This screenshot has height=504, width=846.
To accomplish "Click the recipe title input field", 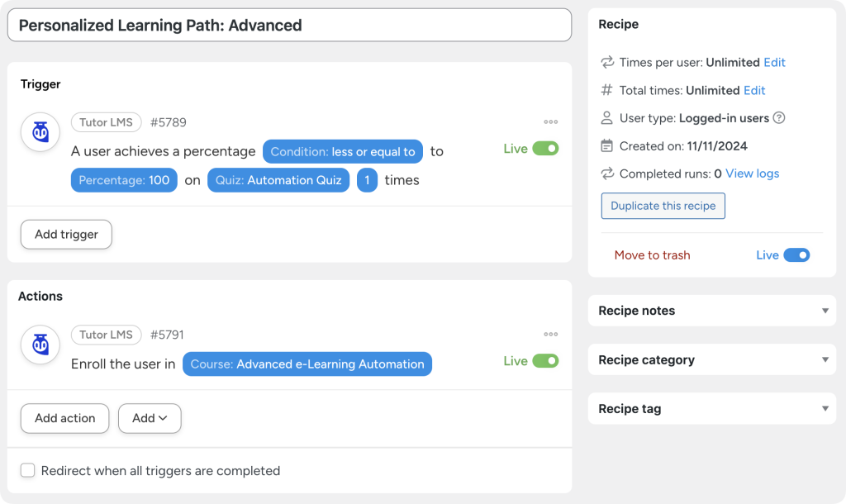I will tap(288, 26).
